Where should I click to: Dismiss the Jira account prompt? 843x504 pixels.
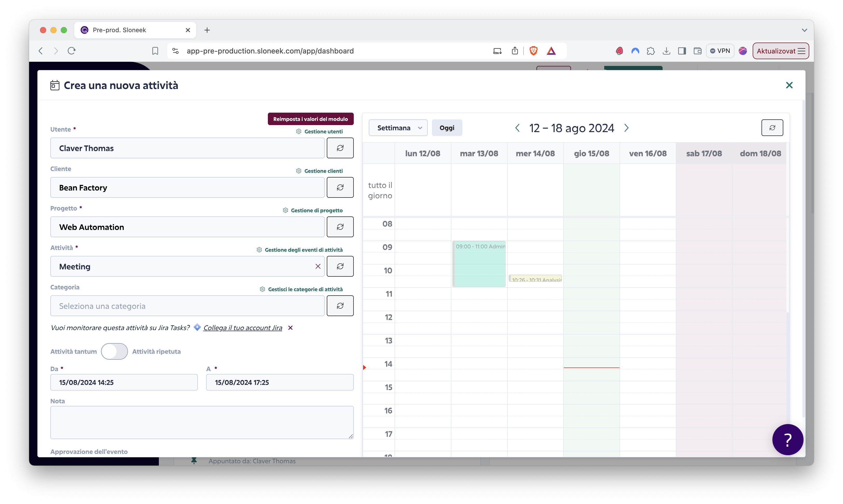point(290,328)
